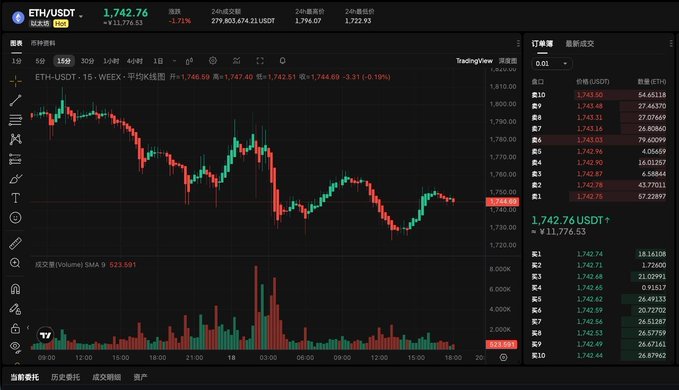The image size is (679, 390).
Task: Select the 30分 interval
Action: [x=87, y=61]
